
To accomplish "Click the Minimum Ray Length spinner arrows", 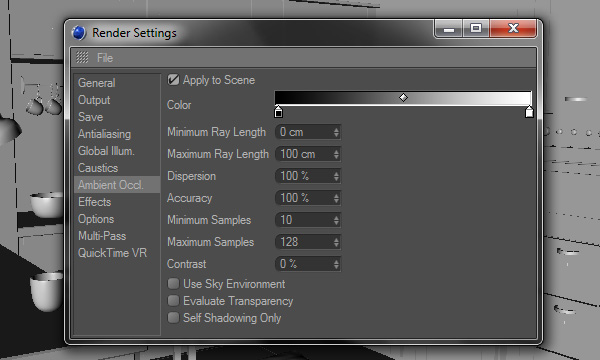I will coord(336,132).
